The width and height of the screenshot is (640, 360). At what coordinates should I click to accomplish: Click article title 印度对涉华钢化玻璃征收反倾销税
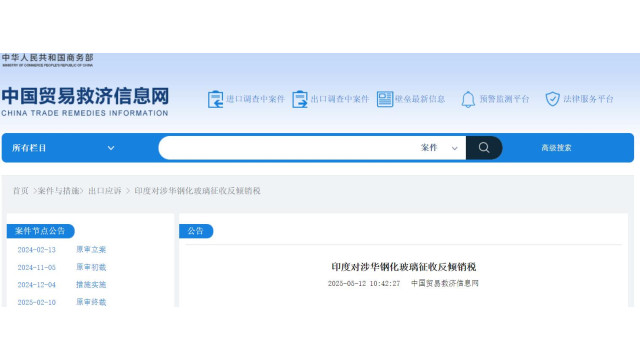[x=404, y=267]
